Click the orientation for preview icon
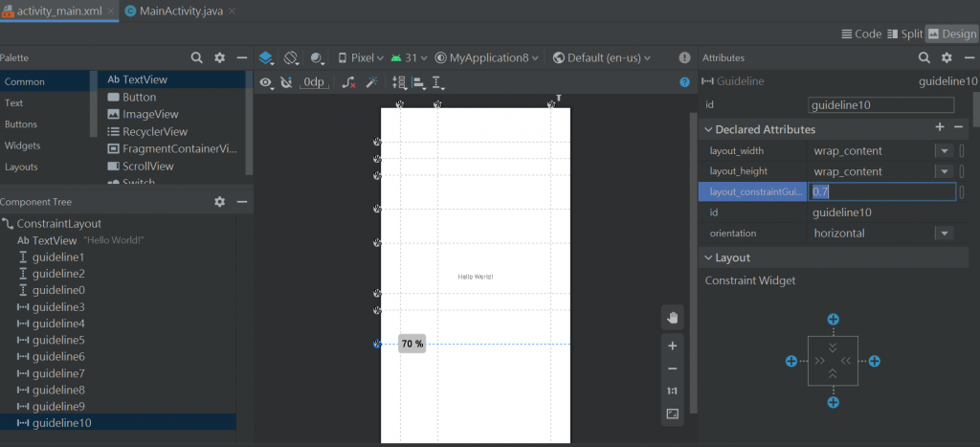 pyautogui.click(x=291, y=58)
